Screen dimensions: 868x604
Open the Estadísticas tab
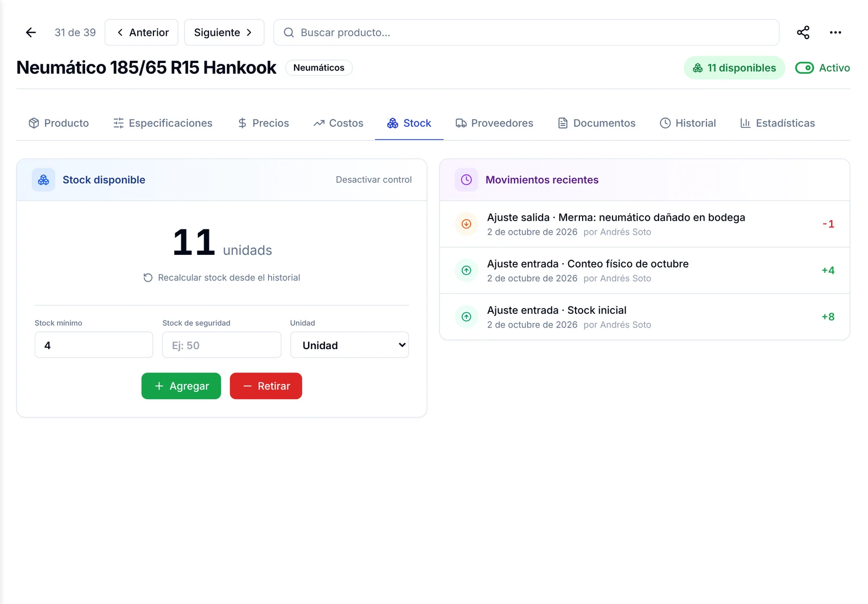point(777,123)
